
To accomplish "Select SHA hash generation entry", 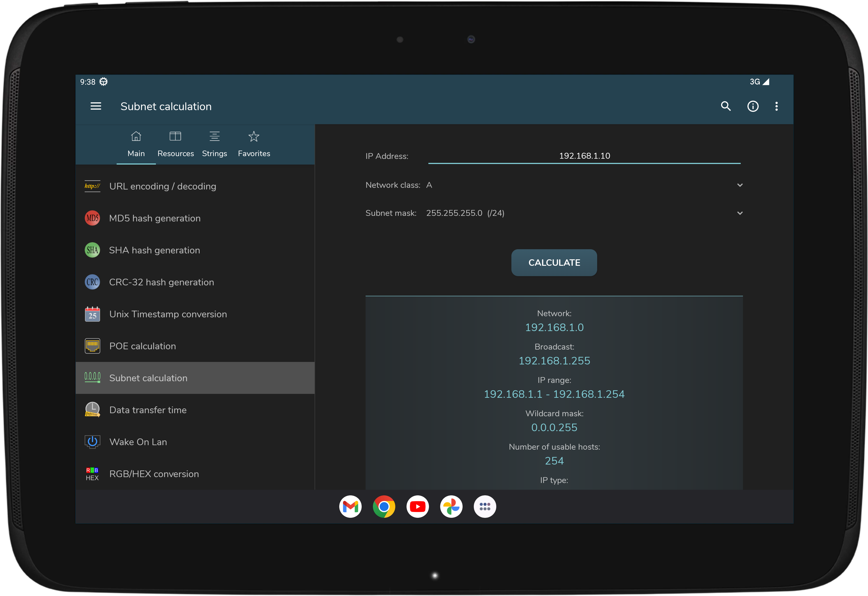I will [x=195, y=250].
